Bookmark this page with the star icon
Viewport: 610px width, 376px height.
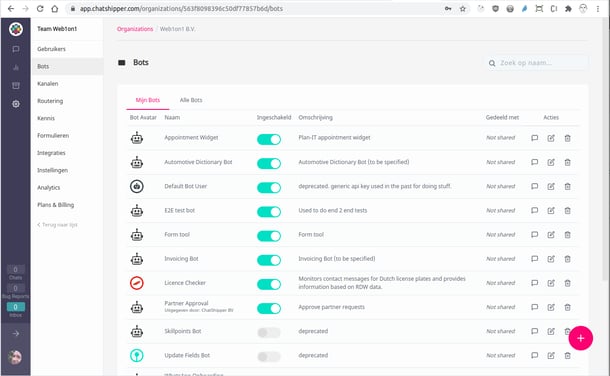coord(463,9)
